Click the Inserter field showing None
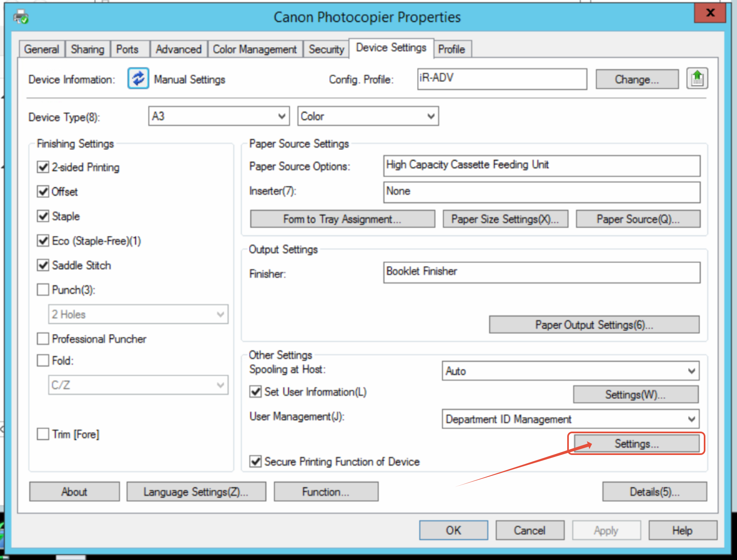This screenshot has width=737, height=560. (542, 192)
